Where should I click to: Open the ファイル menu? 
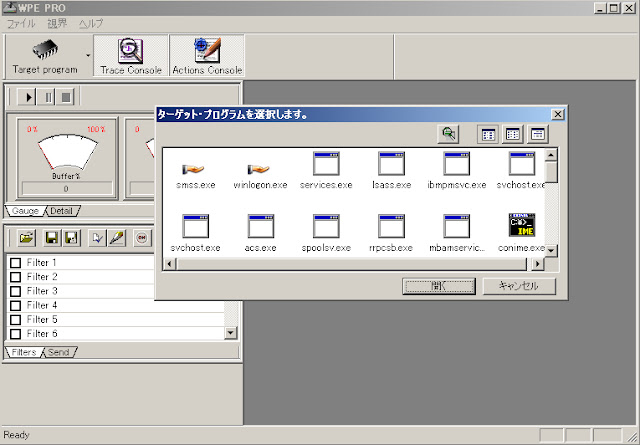(x=21, y=24)
